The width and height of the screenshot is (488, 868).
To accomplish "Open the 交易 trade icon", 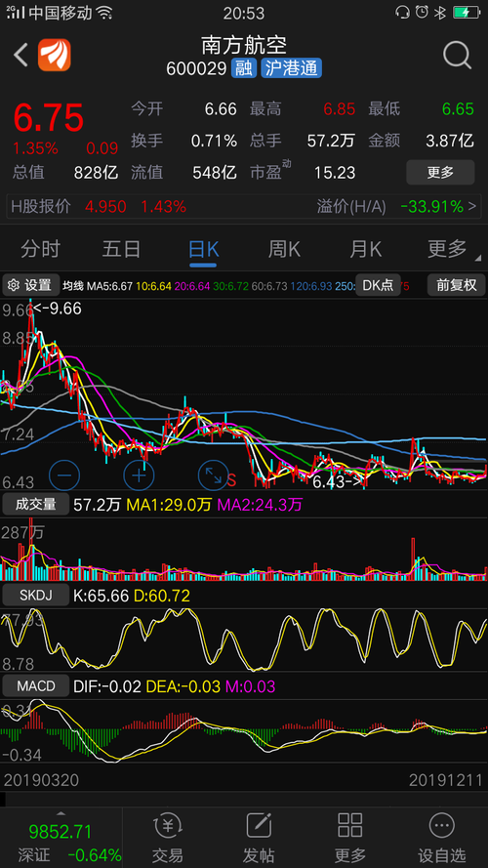I will click(x=168, y=838).
